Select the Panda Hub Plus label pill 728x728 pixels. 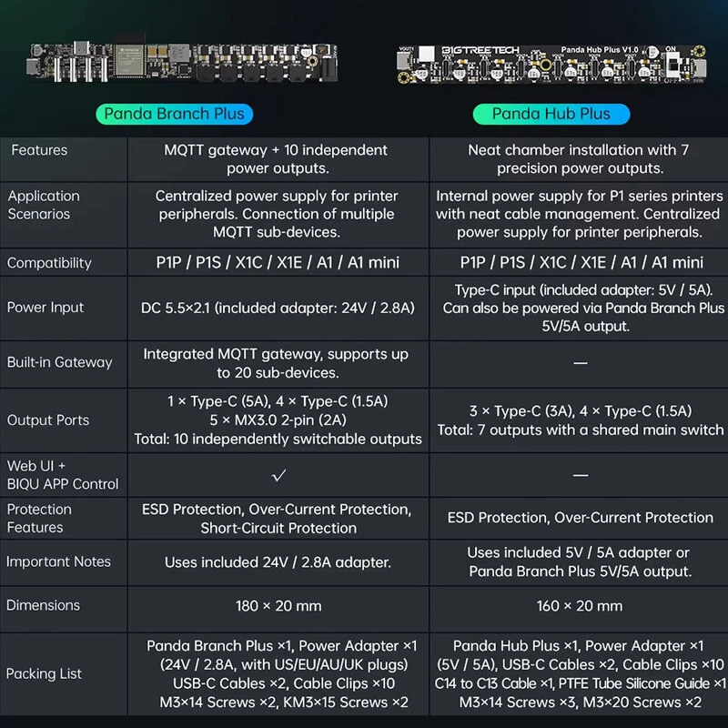(x=551, y=114)
